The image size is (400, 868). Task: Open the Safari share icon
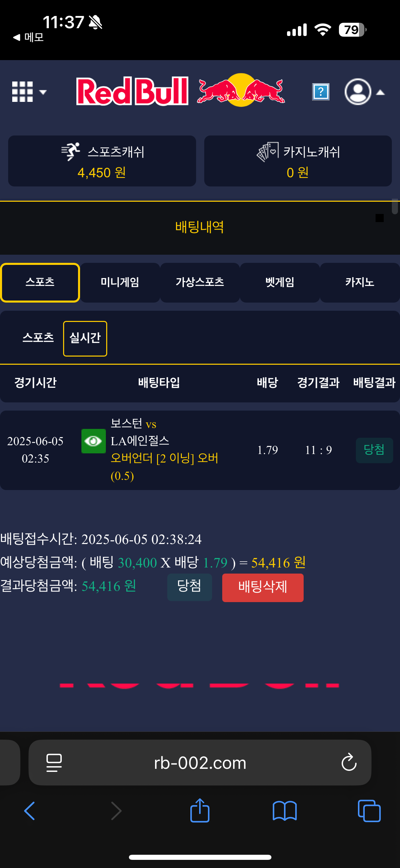pyautogui.click(x=200, y=811)
